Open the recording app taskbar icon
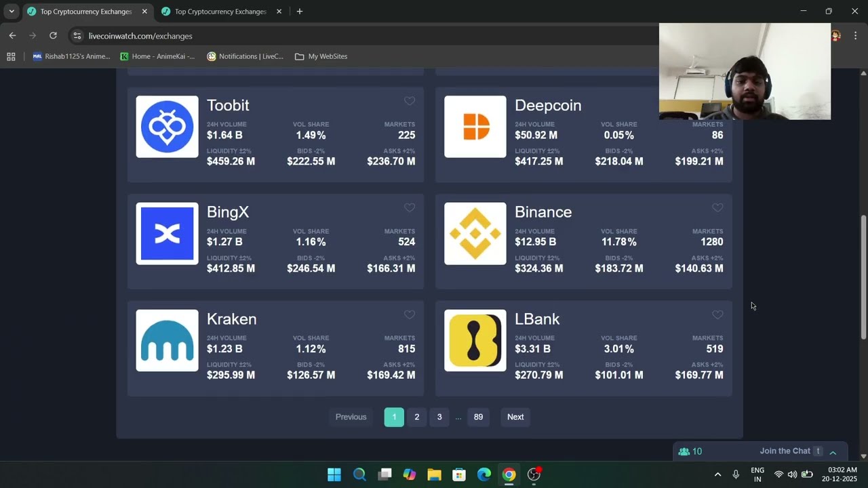Image resolution: width=868 pixels, height=488 pixels. tap(534, 474)
